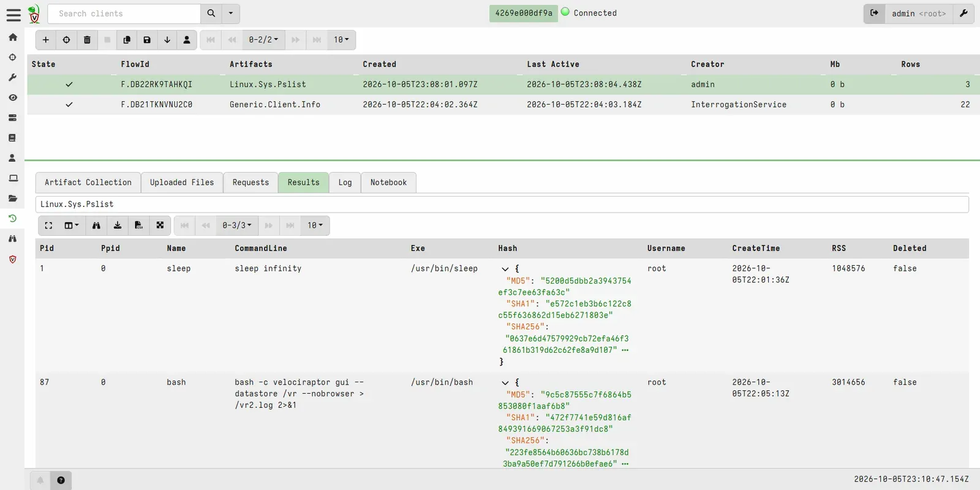Open the search options caret dropdown
980x490 pixels.
(x=231, y=13)
